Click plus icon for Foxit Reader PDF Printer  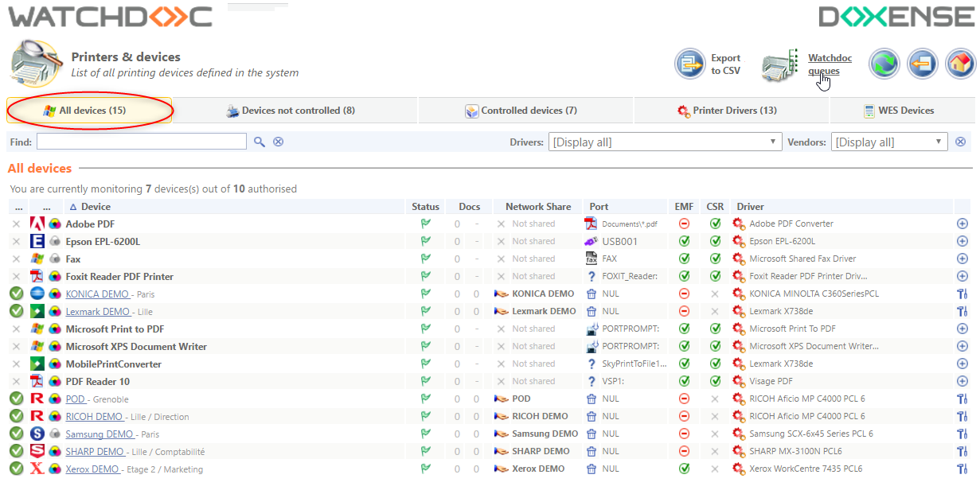coord(962,277)
